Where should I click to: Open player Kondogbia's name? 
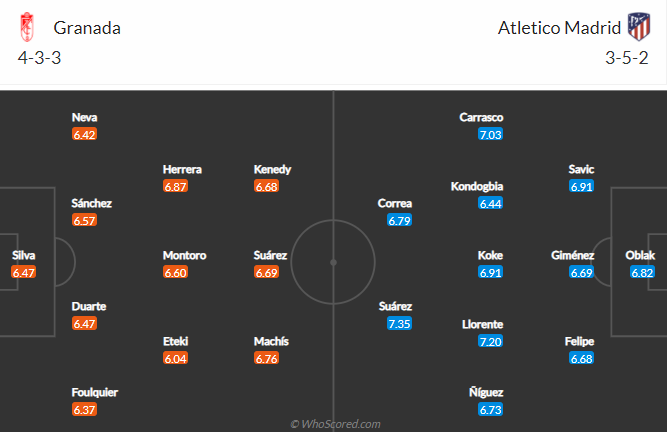[477, 186]
